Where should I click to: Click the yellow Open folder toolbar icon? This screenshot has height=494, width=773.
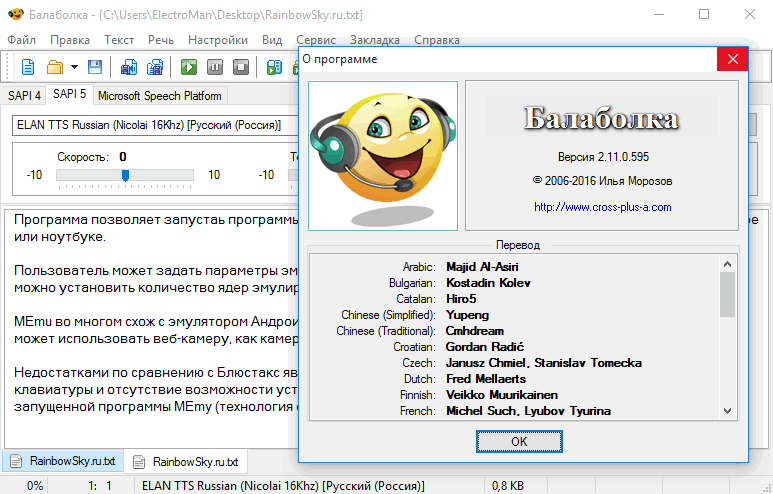[x=55, y=67]
